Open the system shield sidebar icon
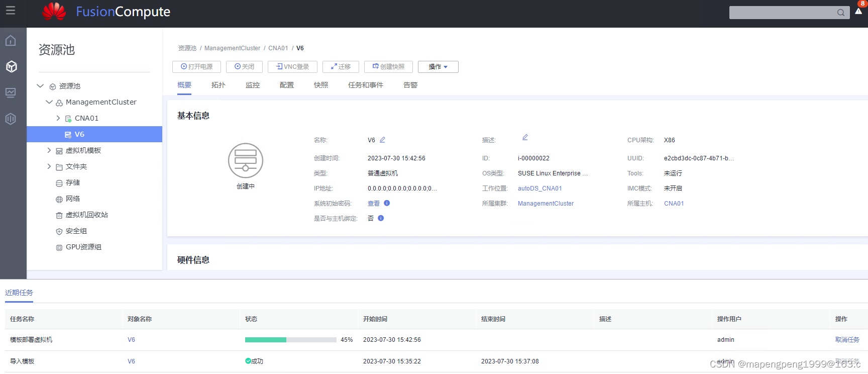The height and width of the screenshot is (374, 868). click(11, 119)
